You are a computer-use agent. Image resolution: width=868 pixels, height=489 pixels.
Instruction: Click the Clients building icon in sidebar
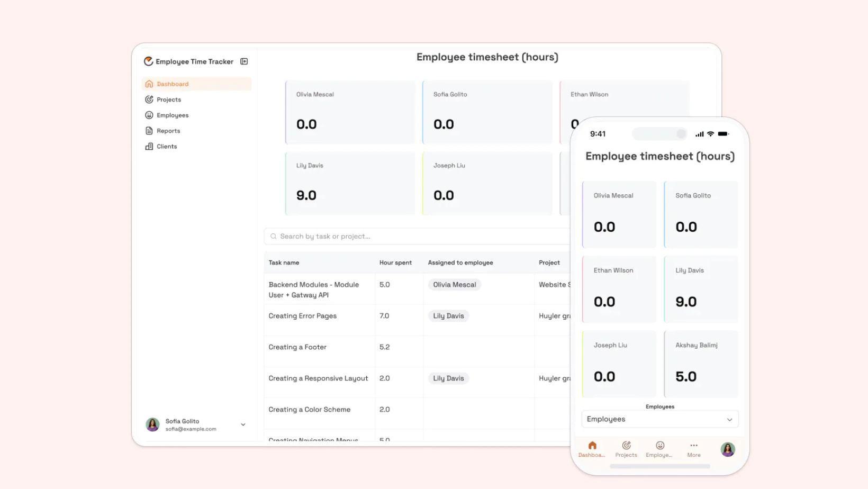149,146
